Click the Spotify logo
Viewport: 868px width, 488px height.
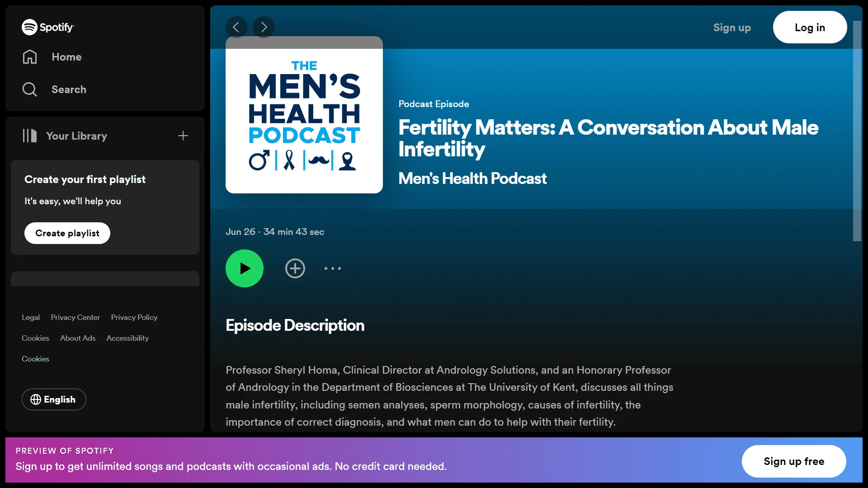tap(48, 27)
